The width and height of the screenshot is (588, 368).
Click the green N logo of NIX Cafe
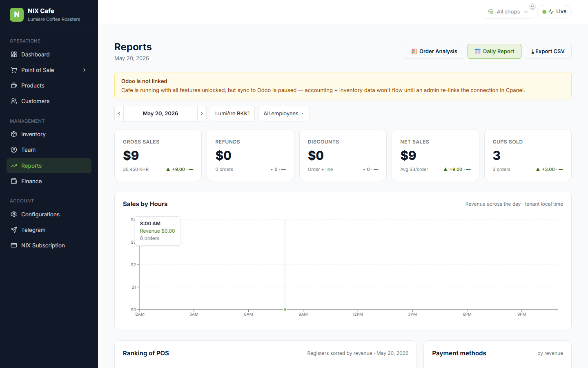(17, 14)
